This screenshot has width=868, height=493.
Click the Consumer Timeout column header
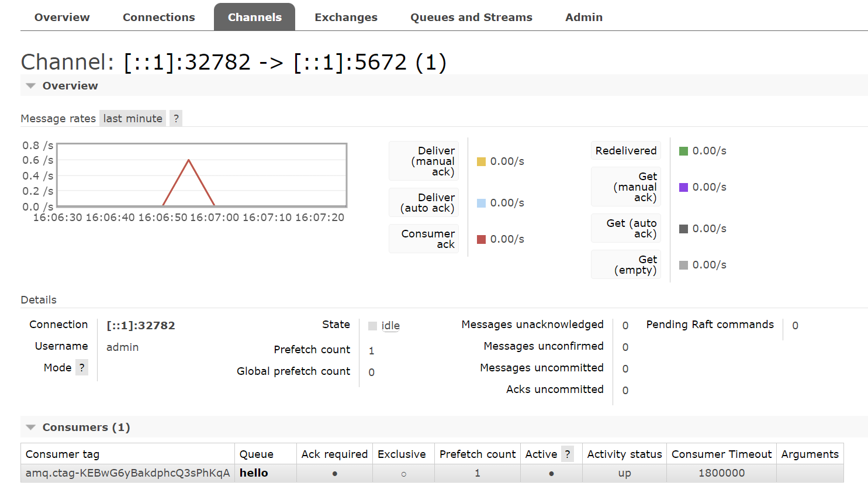point(721,454)
